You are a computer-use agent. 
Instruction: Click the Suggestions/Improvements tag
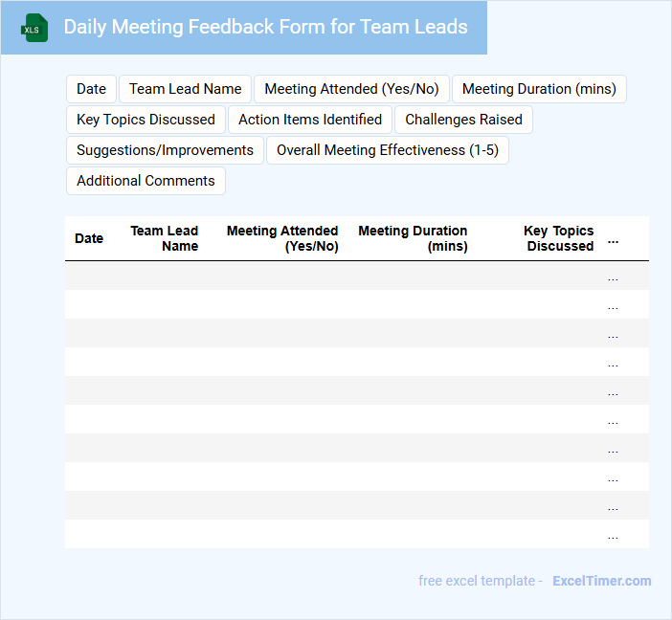click(165, 150)
